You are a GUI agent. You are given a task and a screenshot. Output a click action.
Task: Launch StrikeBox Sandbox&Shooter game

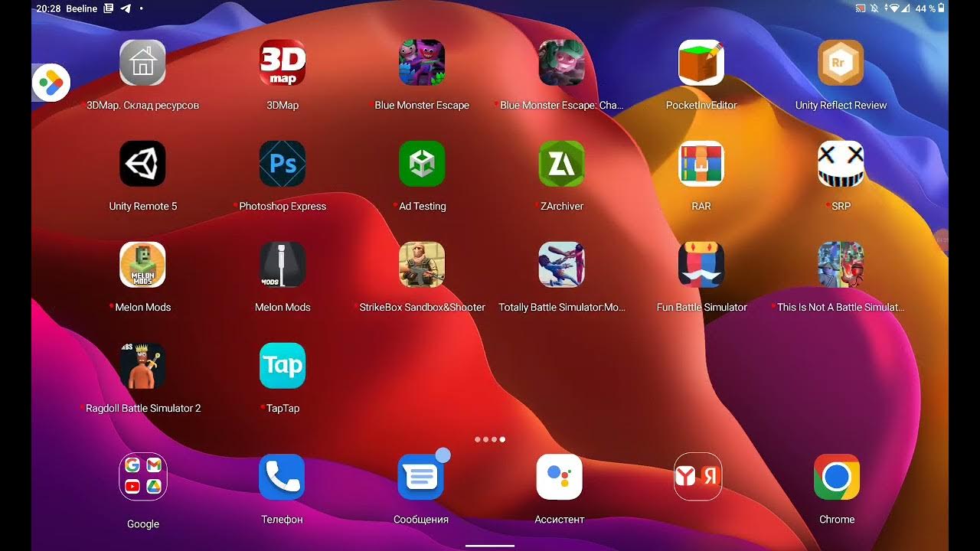(422, 264)
